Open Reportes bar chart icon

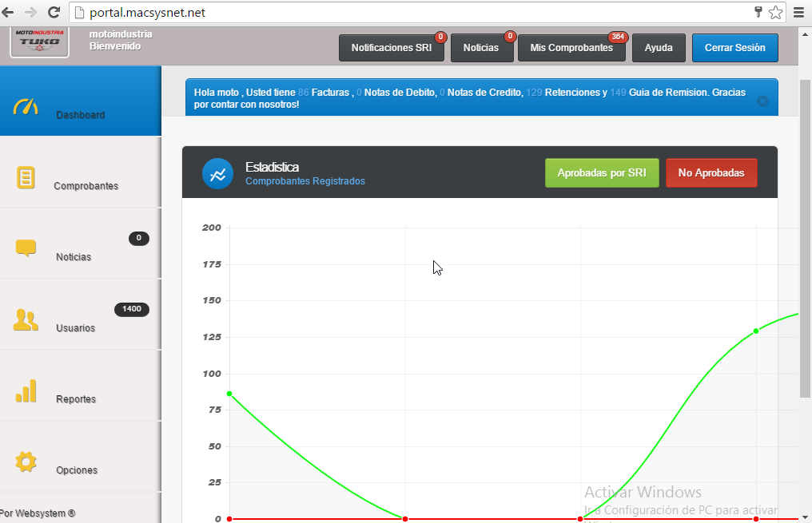(26, 391)
